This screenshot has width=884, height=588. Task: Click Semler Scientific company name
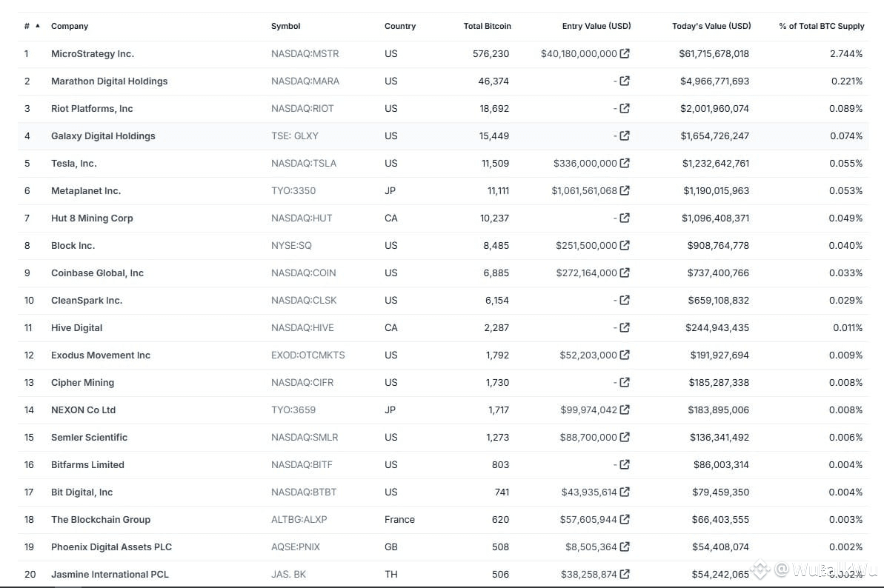[x=89, y=437]
